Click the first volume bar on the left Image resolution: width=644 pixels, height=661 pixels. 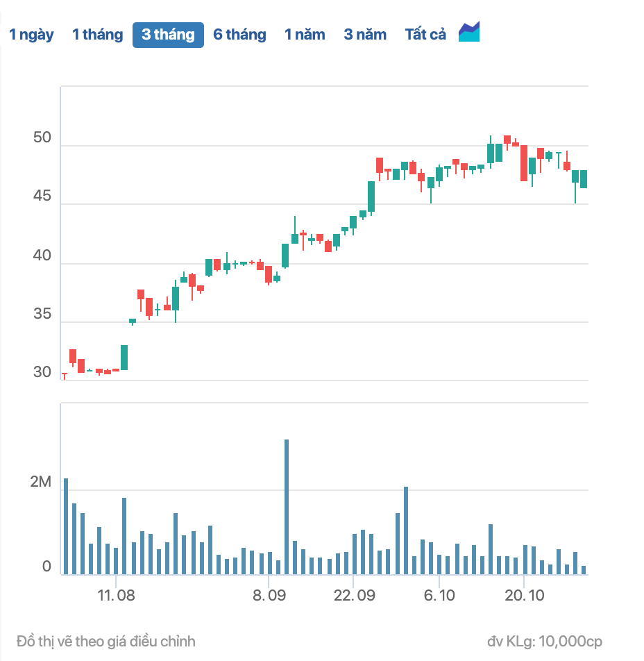click(x=66, y=526)
